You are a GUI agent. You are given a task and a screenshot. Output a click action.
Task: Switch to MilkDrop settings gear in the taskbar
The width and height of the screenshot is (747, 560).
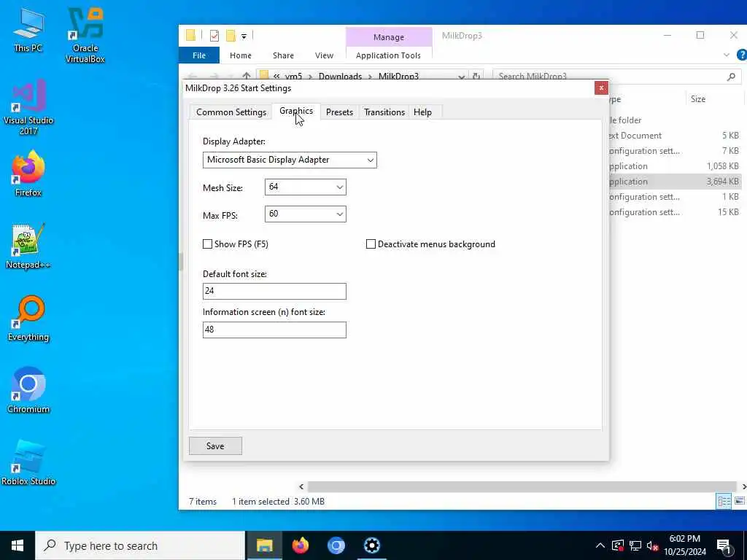coord(371,545)
